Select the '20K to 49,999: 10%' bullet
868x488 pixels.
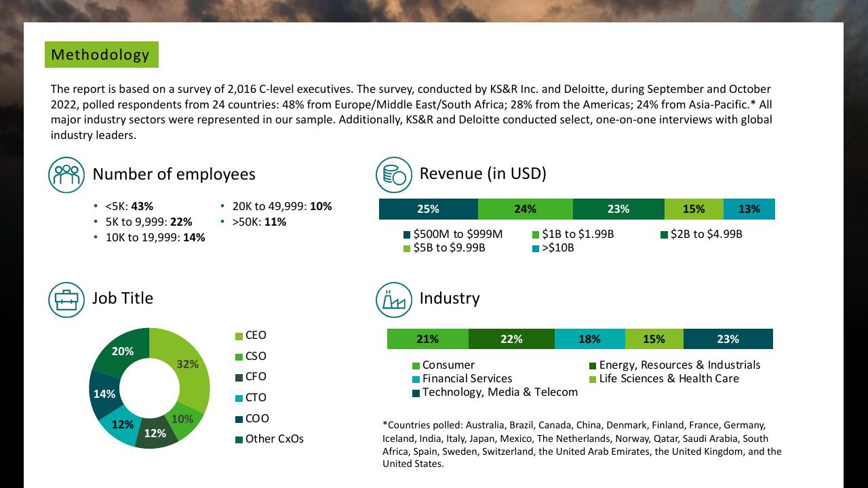pyautogui.click(x=282, y=207)
